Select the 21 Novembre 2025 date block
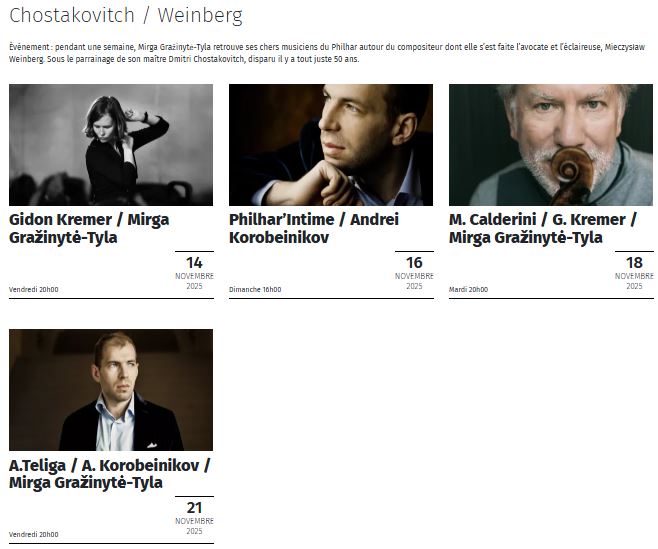Screen dimensions: 658x549 coord(194,518)
